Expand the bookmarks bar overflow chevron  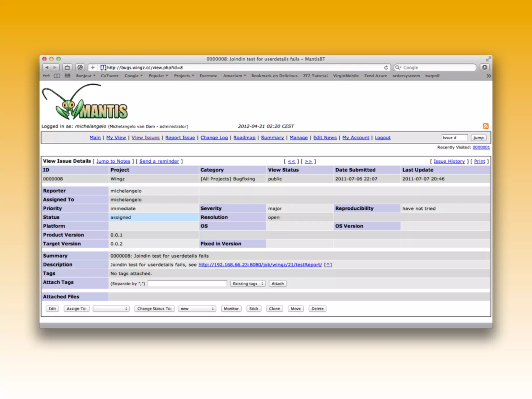click(x=489, y=76)
